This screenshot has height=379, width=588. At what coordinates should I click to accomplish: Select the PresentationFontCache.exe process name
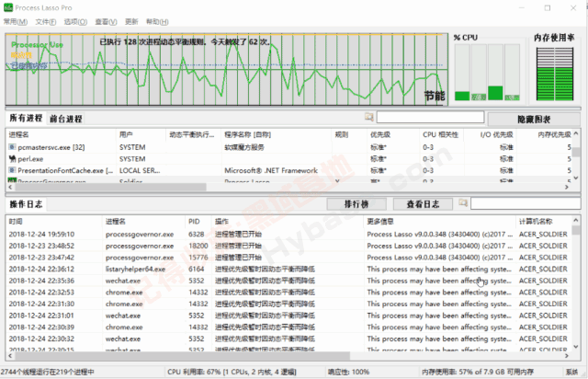point(65,170)
